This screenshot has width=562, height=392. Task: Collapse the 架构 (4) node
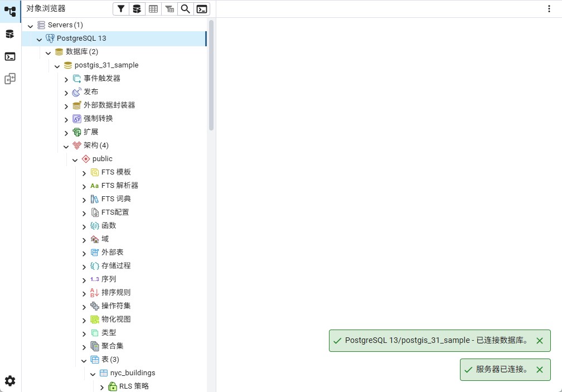tap(66, 146)
